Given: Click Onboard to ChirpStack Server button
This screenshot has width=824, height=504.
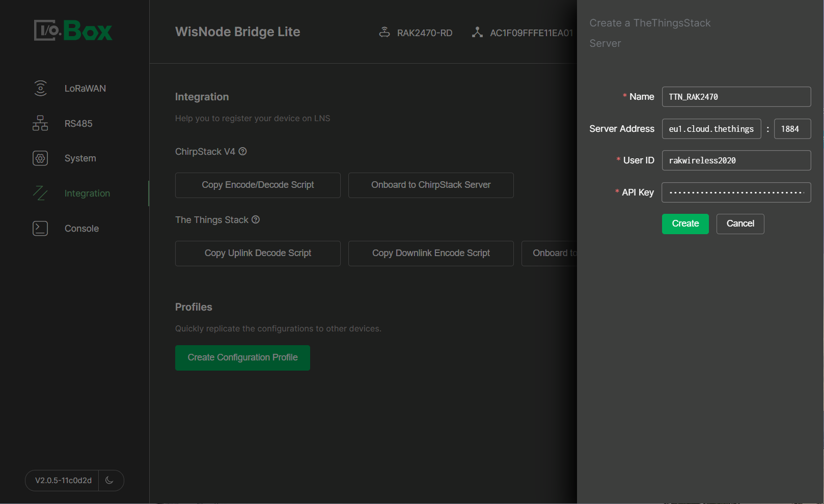Looking at the screenshot, I should click(431, 185).
